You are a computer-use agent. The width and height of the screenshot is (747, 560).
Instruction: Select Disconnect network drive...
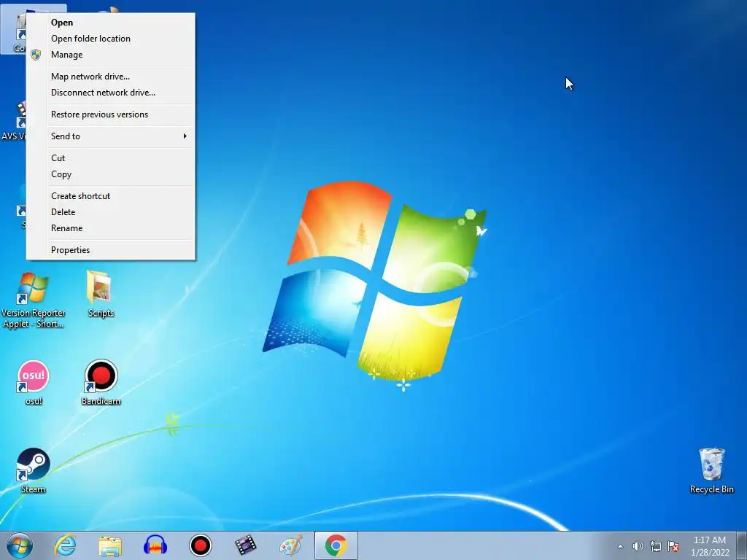[111, 93]
